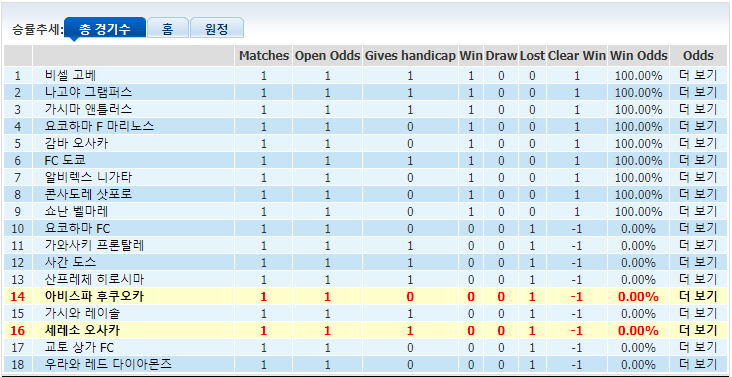Select team name 사간 도스
The width and height of the screenshot is (732, 377).
pyautogui.click(x=70, y=263)
